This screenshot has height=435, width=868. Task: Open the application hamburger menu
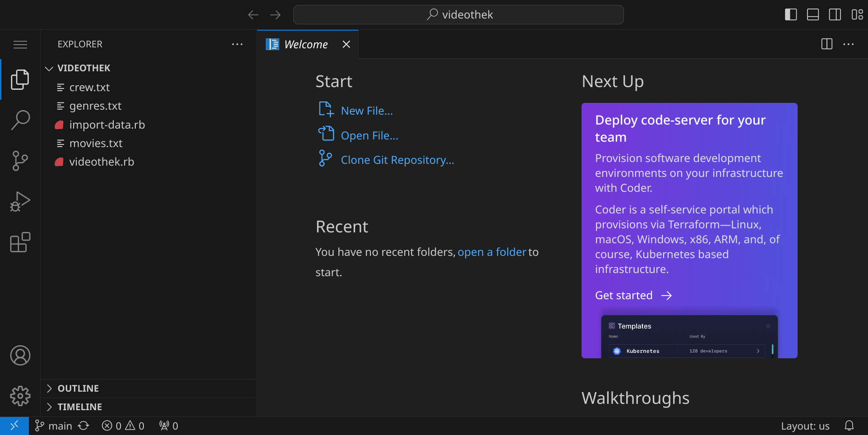20,44
